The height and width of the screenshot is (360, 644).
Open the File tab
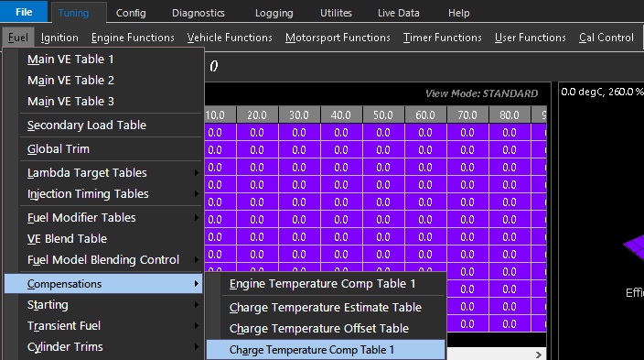(24, 12)
